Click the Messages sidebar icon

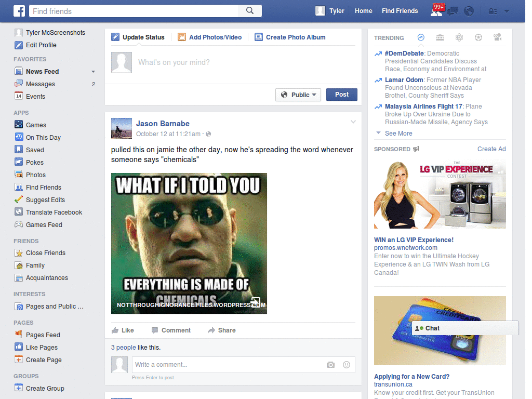(19, 84)
